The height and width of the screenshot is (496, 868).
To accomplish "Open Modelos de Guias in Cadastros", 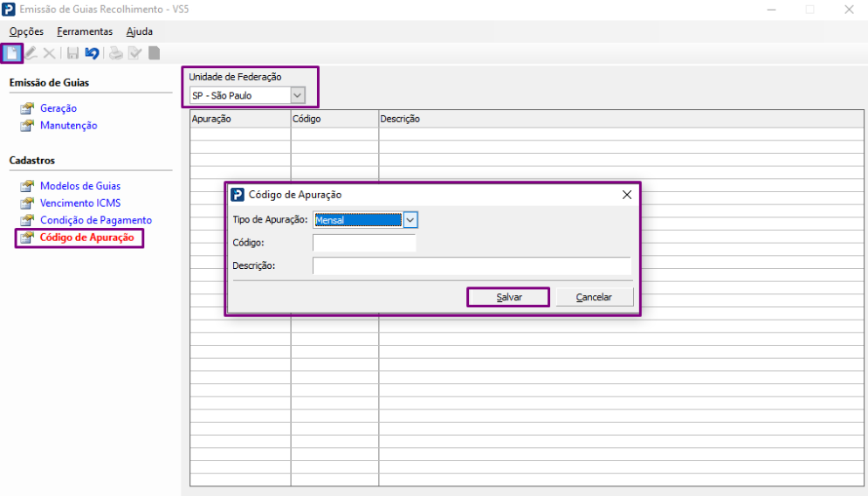I will coord(80,186).
